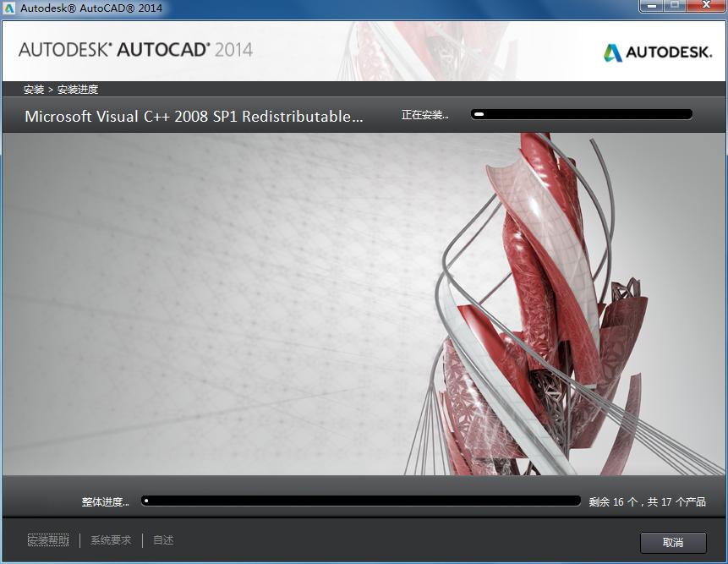Click the Autodesk logo in the top-right corner
Viewport: 728px width, 564px height.
click(658, 51)
